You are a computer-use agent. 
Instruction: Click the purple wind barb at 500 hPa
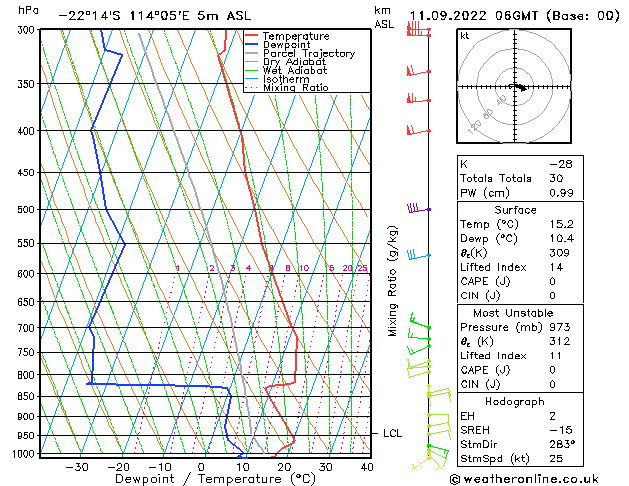pyautogui.click(x=419, y=209)
